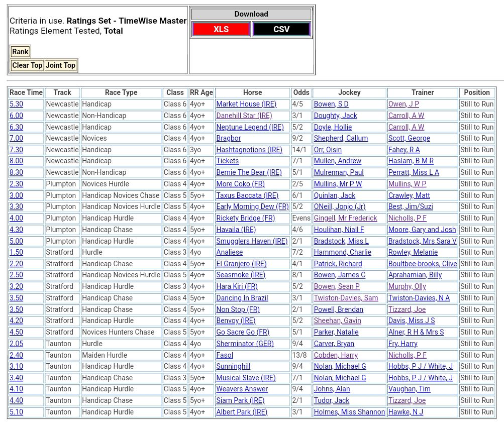Open trainer Boultbee-brooks, Clive link
Screen dimensions: 504x428
point(423,264)
